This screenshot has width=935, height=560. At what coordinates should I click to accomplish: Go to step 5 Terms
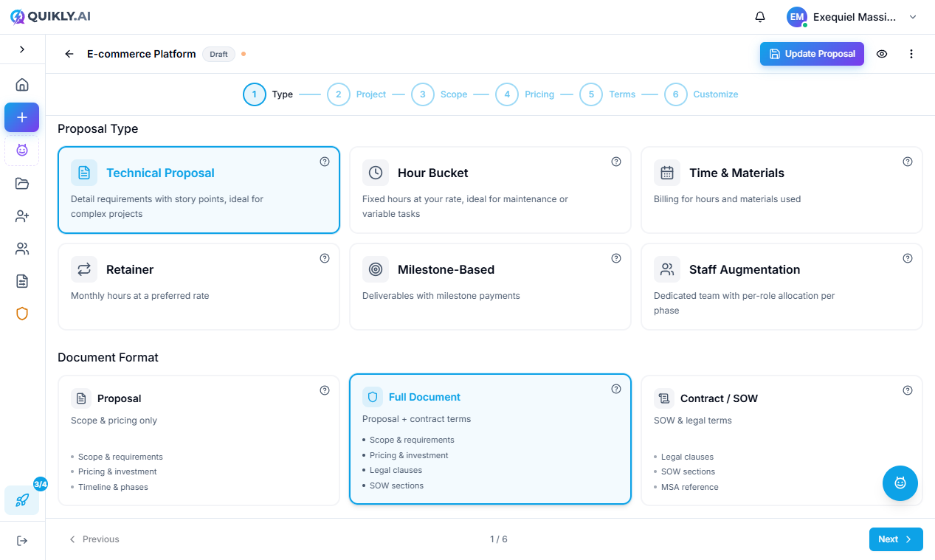pyautogui.click(x=608, y=94)
